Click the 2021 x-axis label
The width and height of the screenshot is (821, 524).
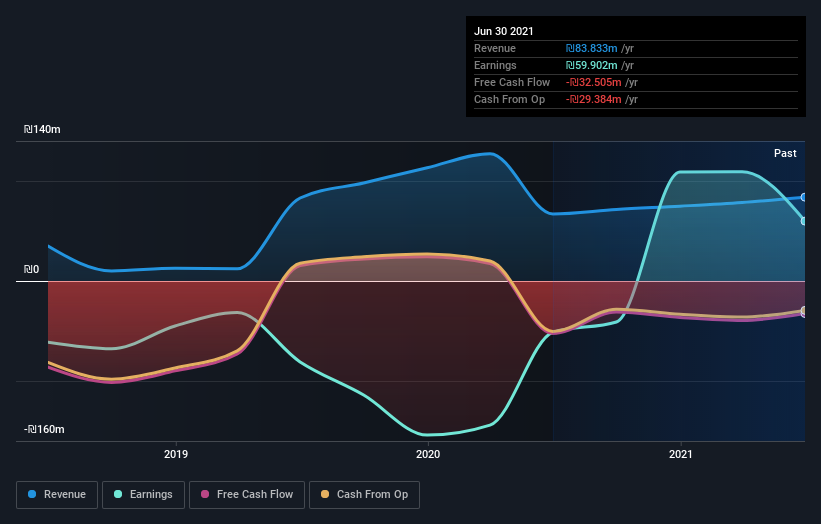click(x=681, y=454)
